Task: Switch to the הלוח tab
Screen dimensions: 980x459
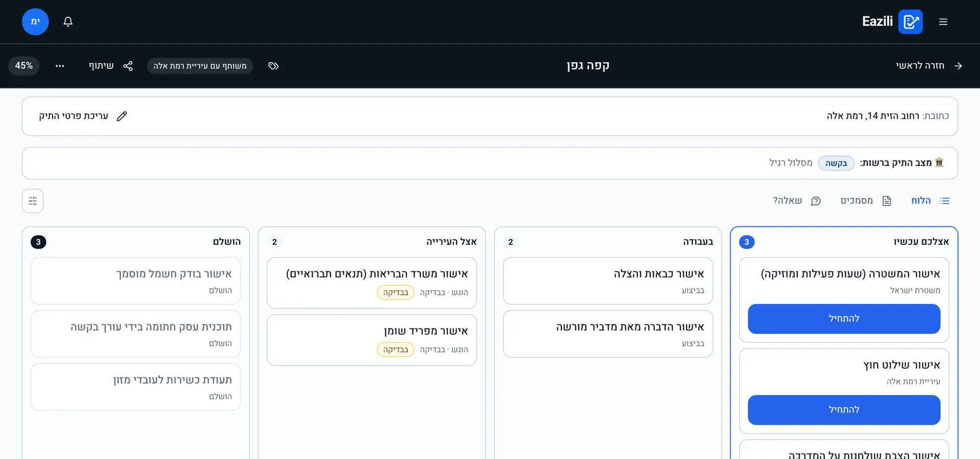Action: 930,201
